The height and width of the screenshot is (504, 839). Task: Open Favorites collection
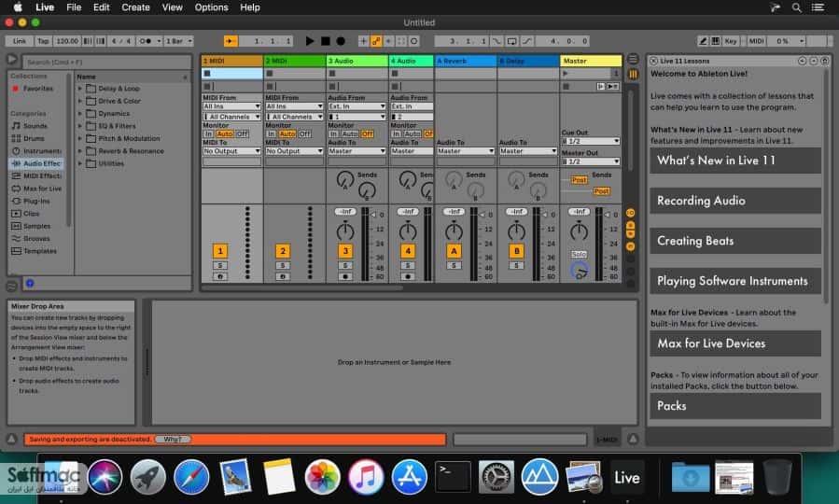coord(37,89)
